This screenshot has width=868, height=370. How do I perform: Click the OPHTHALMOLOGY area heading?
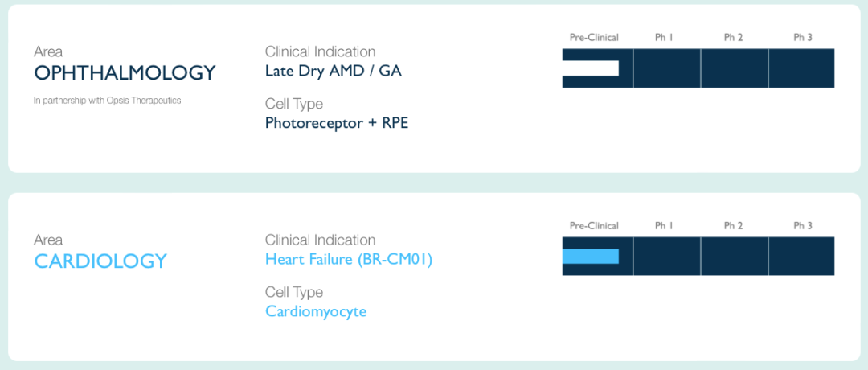(125, 72)
